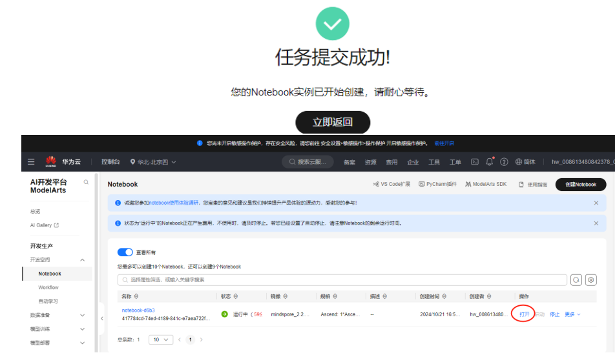615x364 pixels.
Task: Click the Huawei Cloud logo
Action: (x=52, y=161)
